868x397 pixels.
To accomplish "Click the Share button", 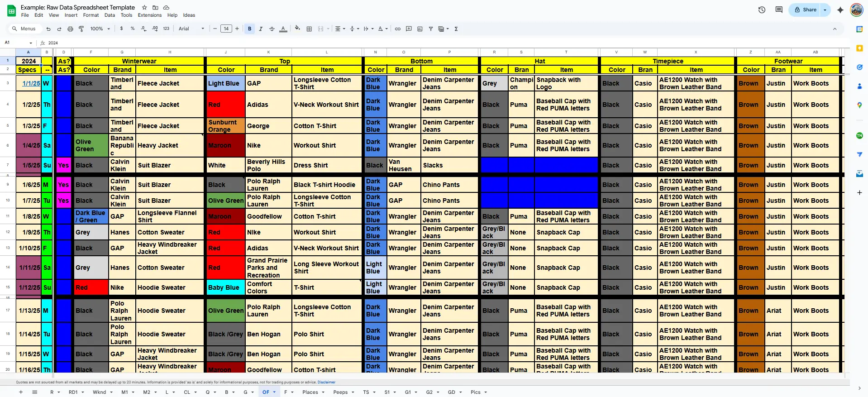I will [805, 10].
